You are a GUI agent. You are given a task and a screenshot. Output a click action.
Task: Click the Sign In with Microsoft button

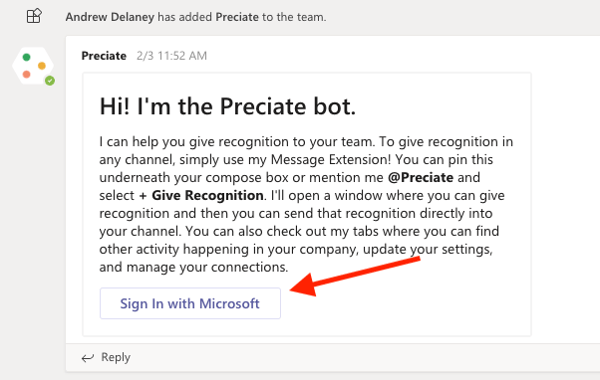190,303
